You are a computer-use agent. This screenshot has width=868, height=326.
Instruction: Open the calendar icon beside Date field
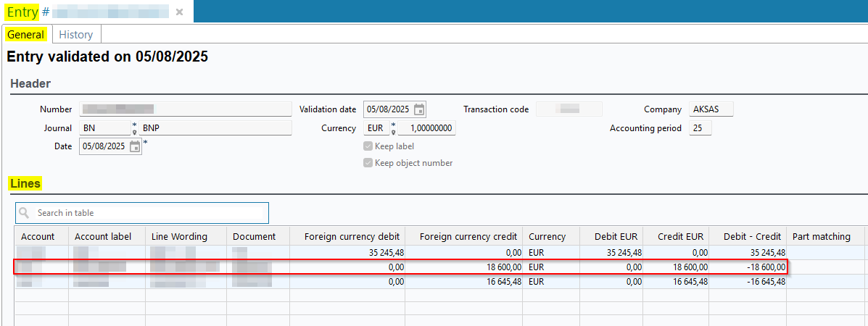135,146
